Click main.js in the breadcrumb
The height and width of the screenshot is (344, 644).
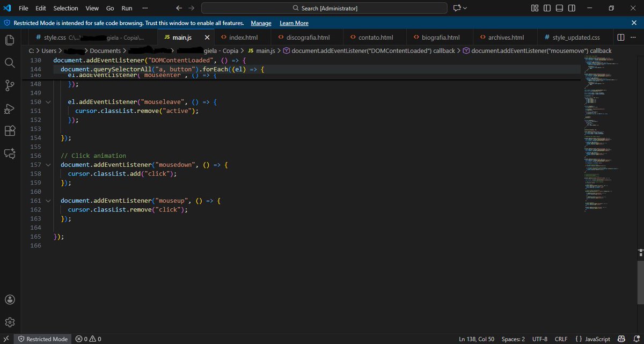[x=261, y=50]
